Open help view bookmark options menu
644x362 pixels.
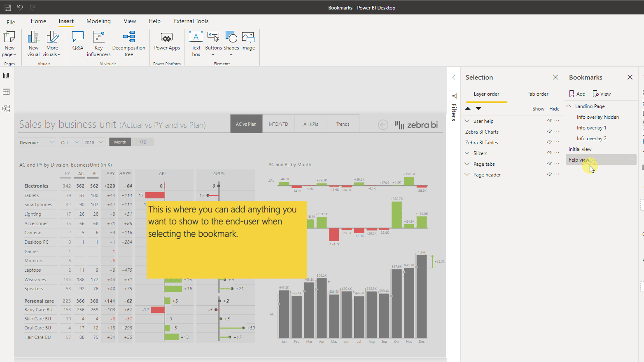(x=631, y=159)
